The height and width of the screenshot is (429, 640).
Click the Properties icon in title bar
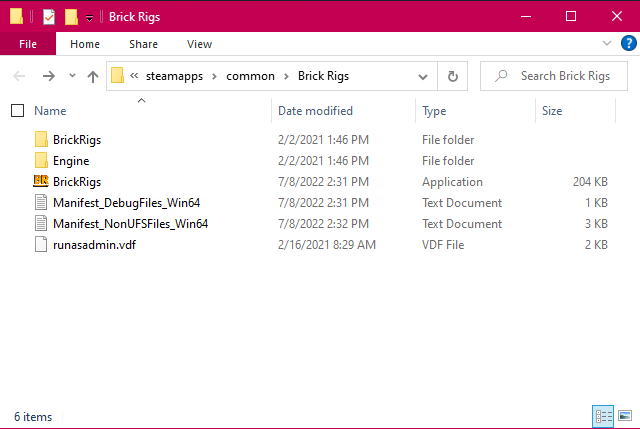coord(49,17)
